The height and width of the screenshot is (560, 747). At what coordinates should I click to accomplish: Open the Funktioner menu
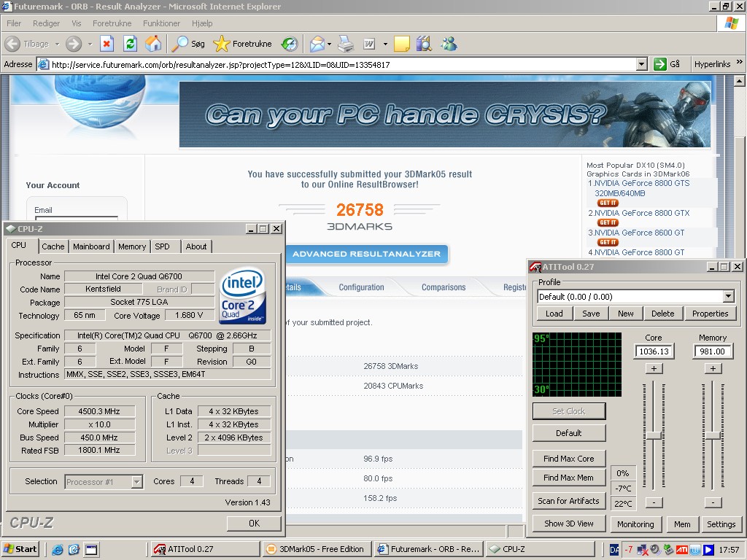(161, 23)
